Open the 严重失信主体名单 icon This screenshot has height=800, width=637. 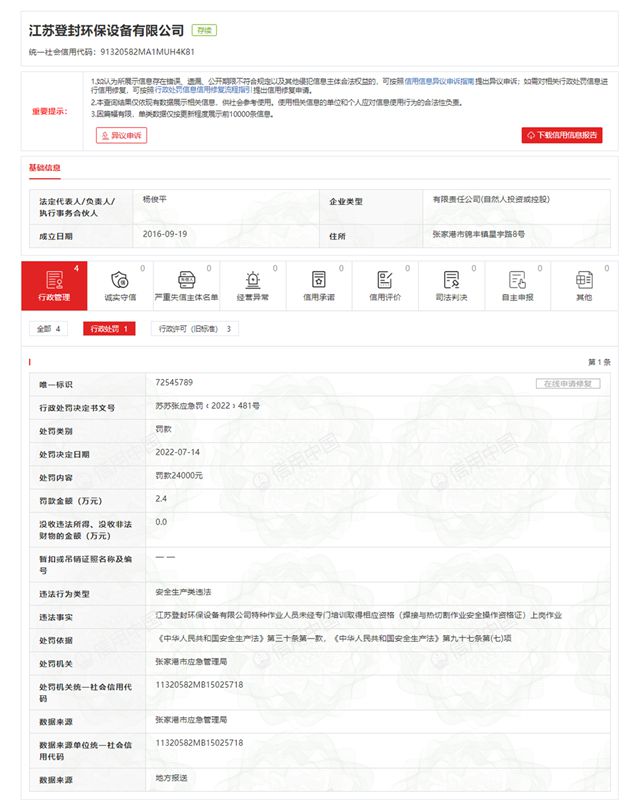click(x=186, y=279)
